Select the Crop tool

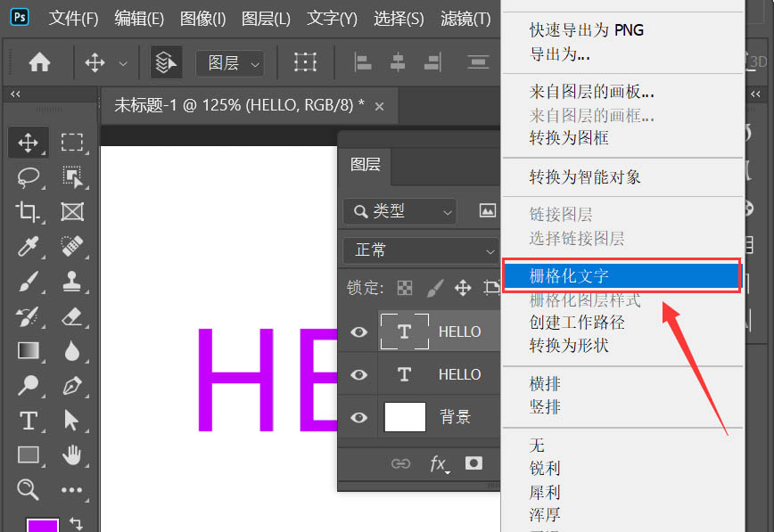click(x=29, y=211)
